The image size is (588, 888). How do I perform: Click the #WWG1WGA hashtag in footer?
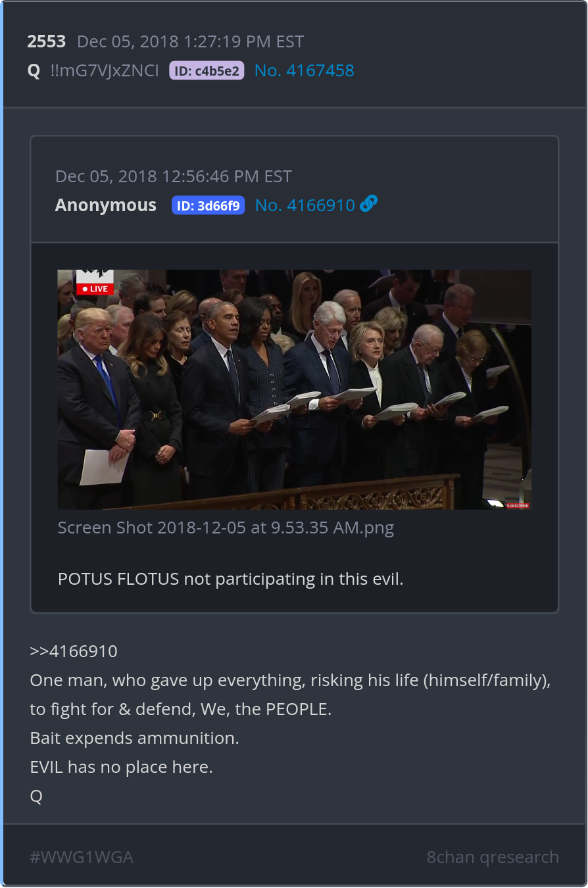tap(82, 857)
